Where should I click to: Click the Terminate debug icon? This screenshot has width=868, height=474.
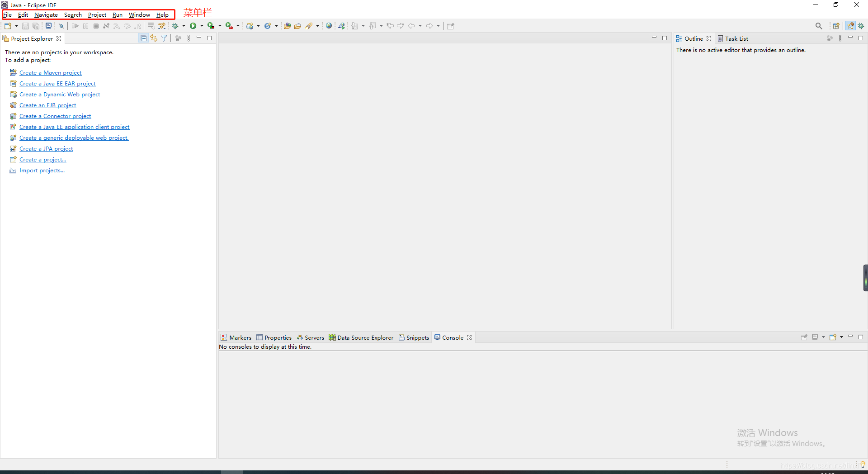tap(96, 26)
